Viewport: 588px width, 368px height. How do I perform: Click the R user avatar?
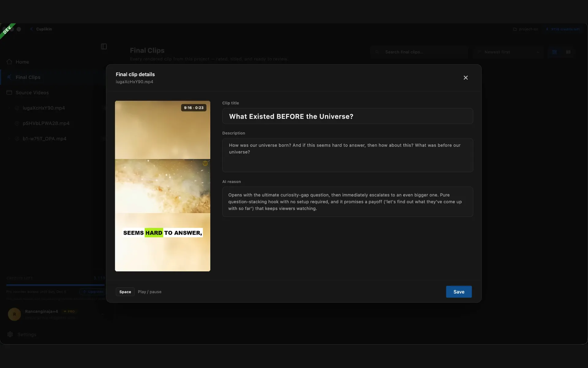(14, 314)
